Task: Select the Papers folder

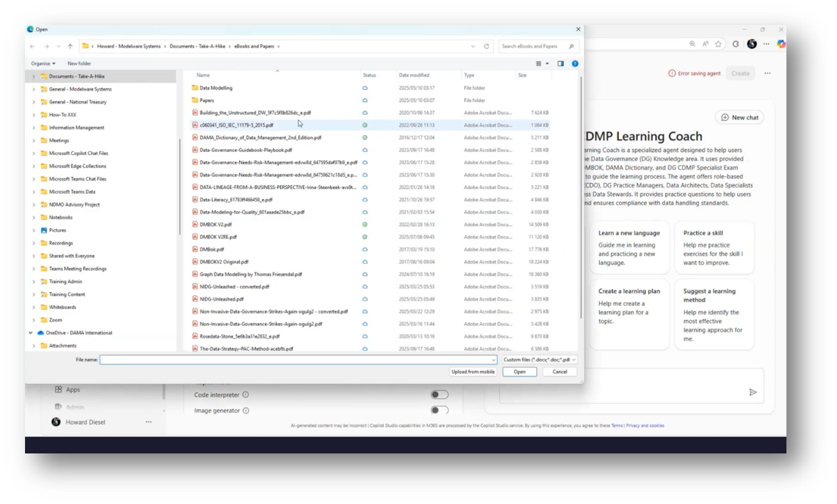Action: click(207, 100)
